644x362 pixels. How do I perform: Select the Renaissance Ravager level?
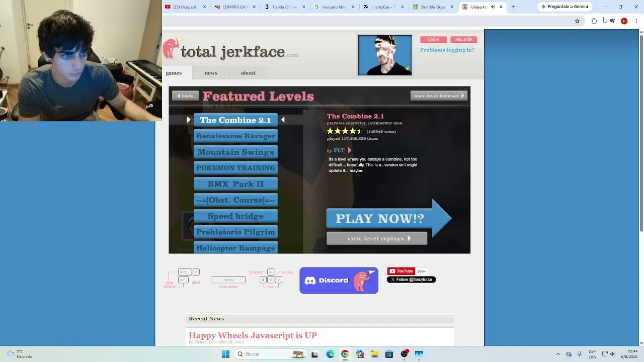point(235,136)
